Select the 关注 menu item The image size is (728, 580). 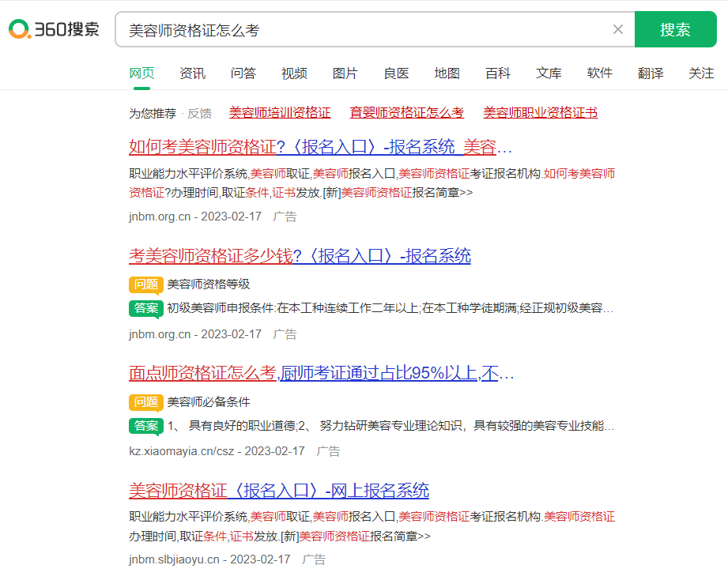pyautogui.click(x=700, y=73)
